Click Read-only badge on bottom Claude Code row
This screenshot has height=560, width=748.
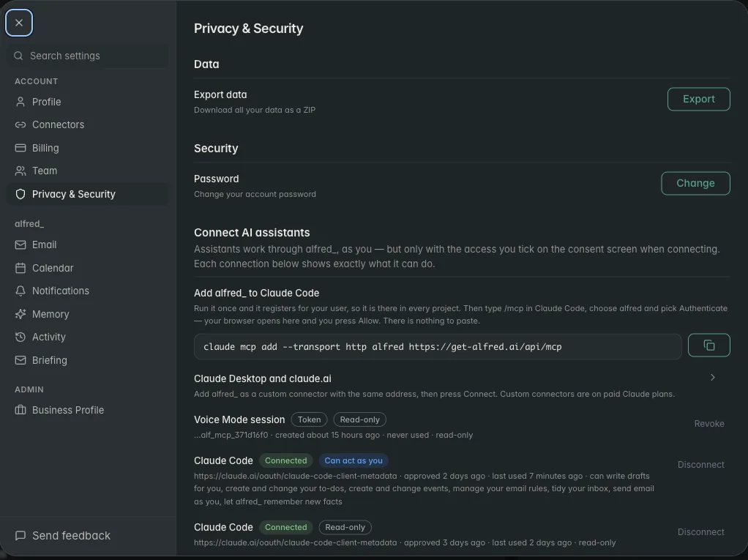[345, 527]
